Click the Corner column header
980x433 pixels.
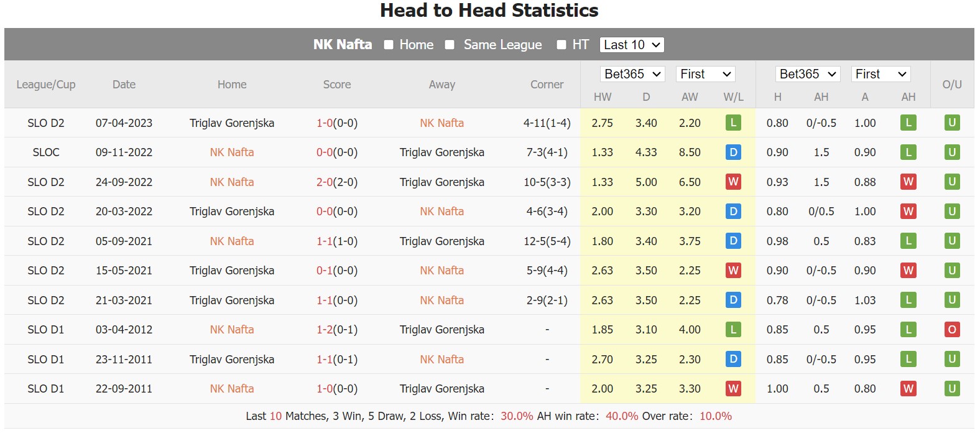coord(547,85)
